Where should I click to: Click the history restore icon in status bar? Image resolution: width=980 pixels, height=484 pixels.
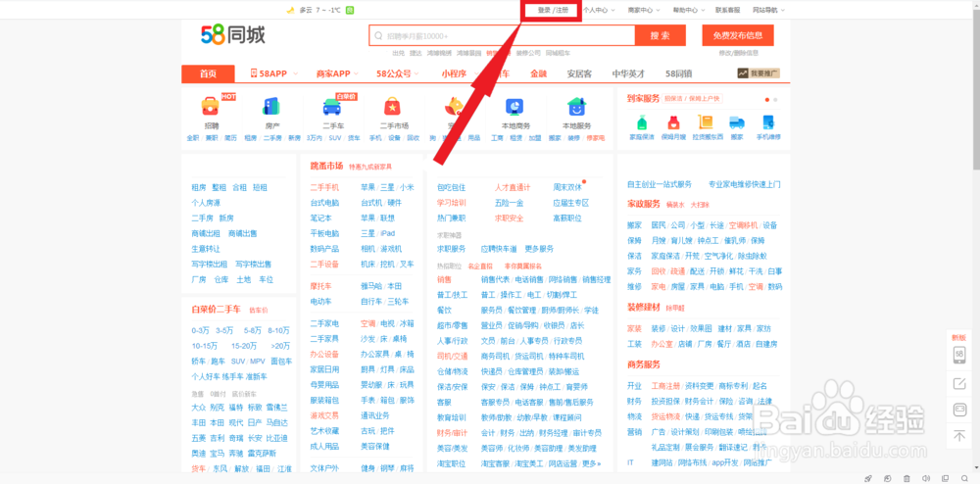(888, 478)
